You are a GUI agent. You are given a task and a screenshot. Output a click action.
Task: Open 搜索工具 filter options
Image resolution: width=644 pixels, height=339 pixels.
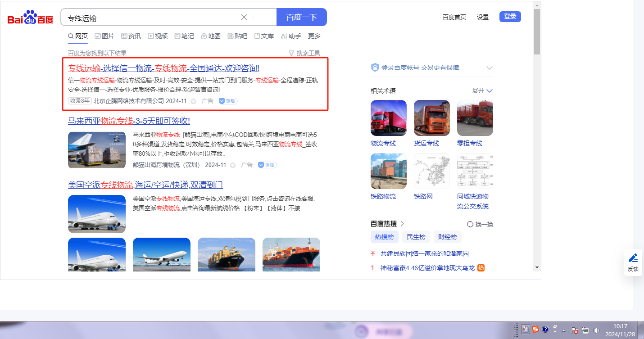(304, 53)
